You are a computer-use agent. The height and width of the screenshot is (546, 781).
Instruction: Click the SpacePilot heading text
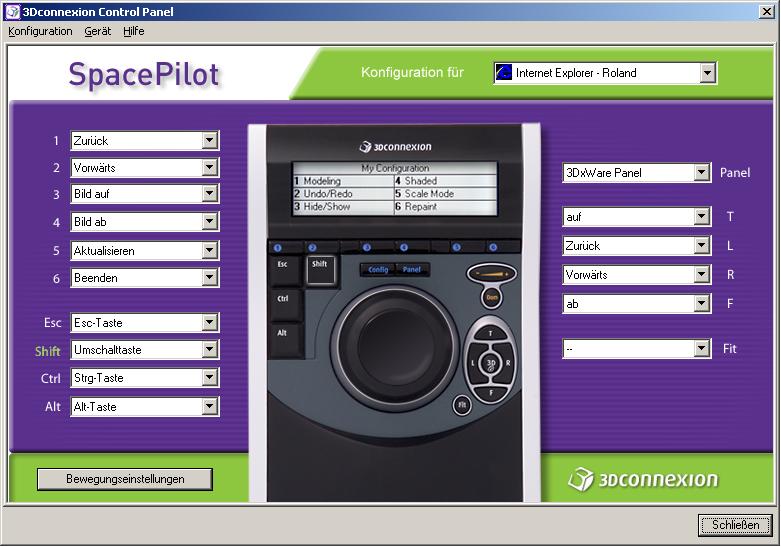[144, 75]
